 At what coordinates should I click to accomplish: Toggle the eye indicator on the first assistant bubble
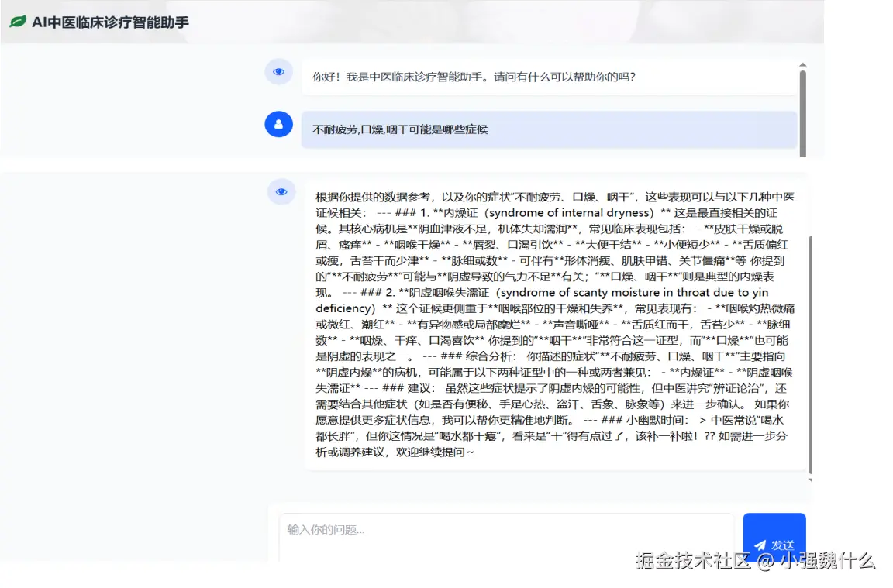coord(278,71)
